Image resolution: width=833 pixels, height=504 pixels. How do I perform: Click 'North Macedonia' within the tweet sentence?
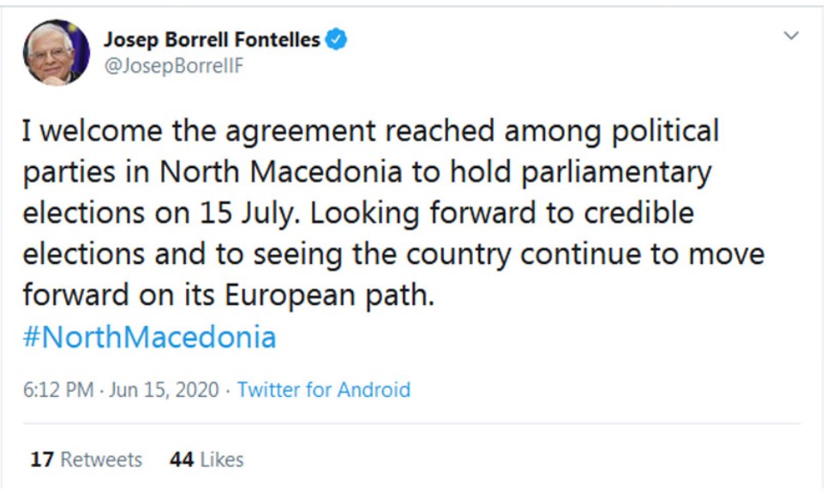(280, 172)
